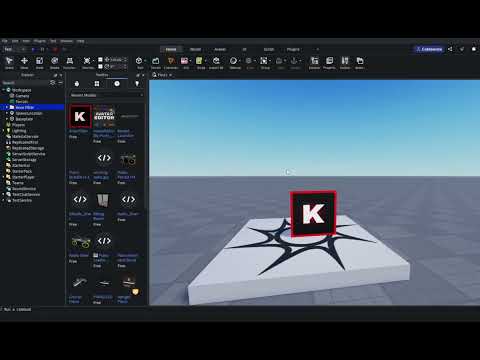Click the Collaborate button
This screenshot has height=360, width=480.
tap(430, 49)
